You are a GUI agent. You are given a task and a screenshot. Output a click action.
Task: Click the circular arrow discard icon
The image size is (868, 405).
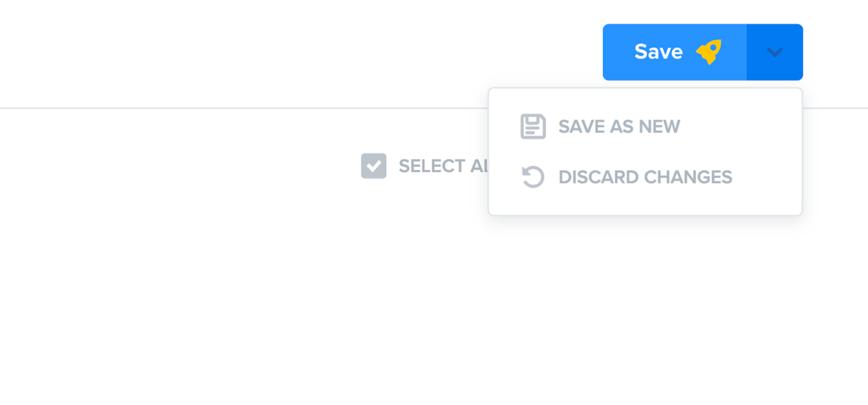(533, 177)
